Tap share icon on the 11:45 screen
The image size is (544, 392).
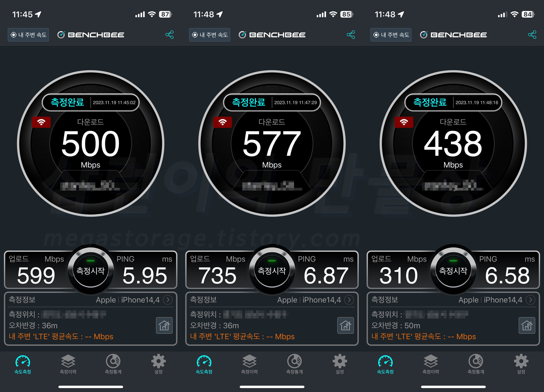169,35
